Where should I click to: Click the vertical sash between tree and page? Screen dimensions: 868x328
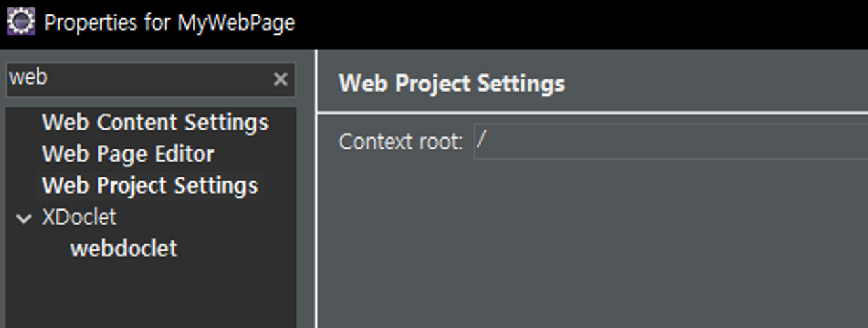click(316, 189)
